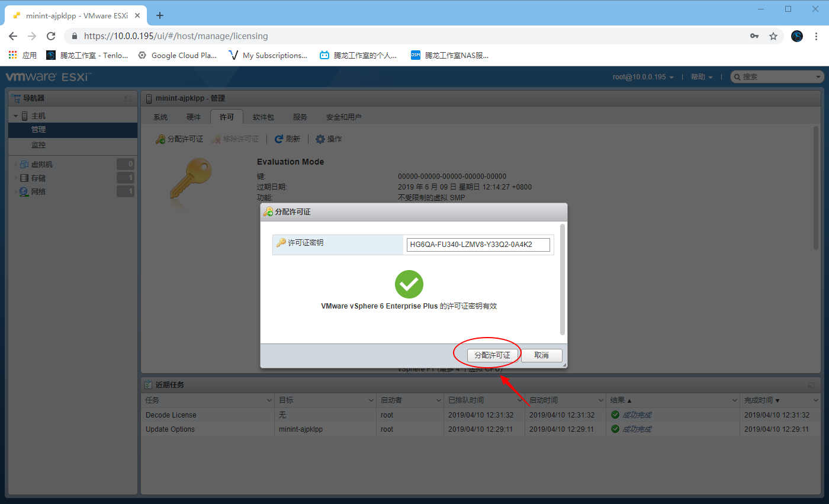Switch to the System (系统) tab
Screen dimensions: 829x504
[x=160, y=117]
